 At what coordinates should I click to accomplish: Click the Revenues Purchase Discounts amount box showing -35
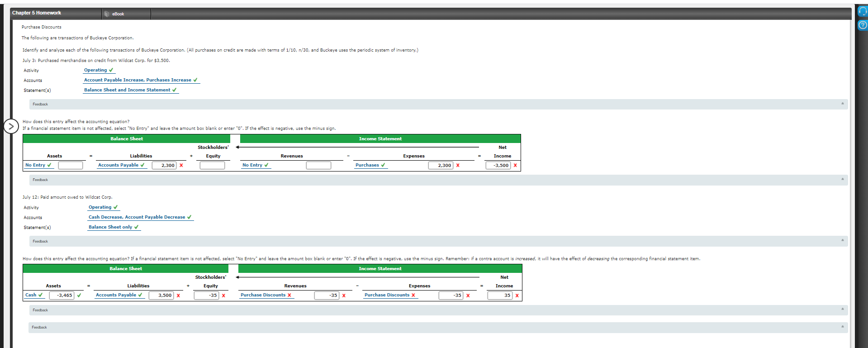coord(327,295)
